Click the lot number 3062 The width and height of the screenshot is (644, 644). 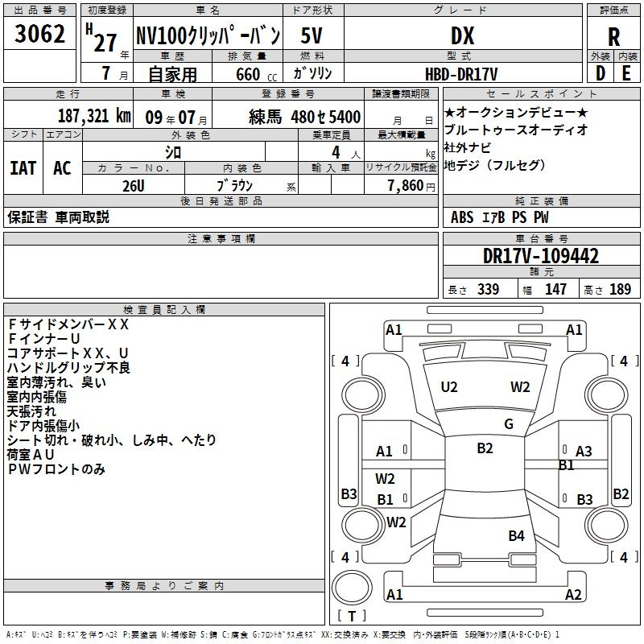(x=40, y=35)
